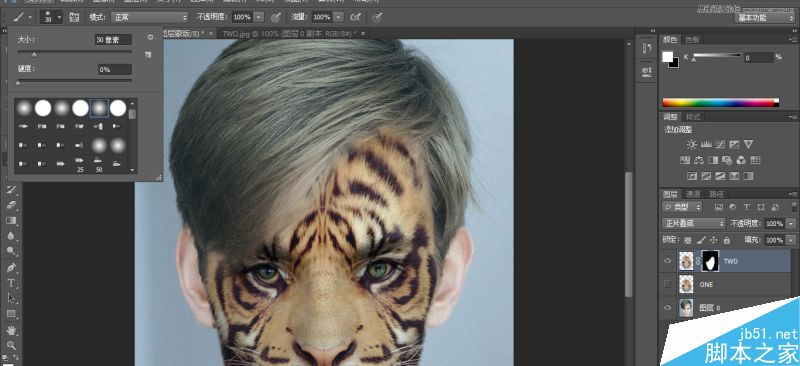This screenshot has width=800, height=366.
Task: Switch to the 样式 styles tab
Action: pos(693,116)
